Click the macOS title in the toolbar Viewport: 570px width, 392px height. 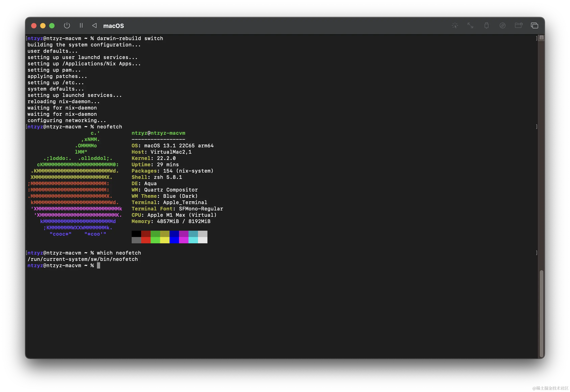(x=114, y=25)
